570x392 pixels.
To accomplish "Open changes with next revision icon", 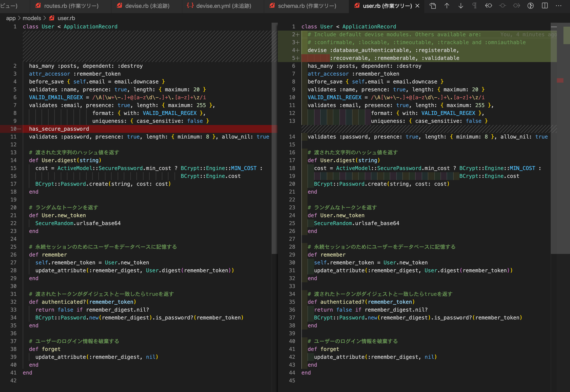I will (x=517, y=6).
